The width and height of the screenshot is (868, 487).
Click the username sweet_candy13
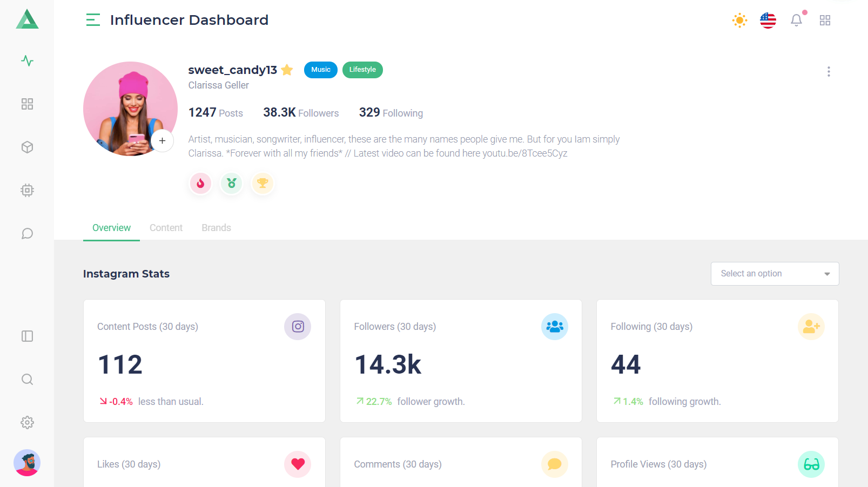(232, 70)
